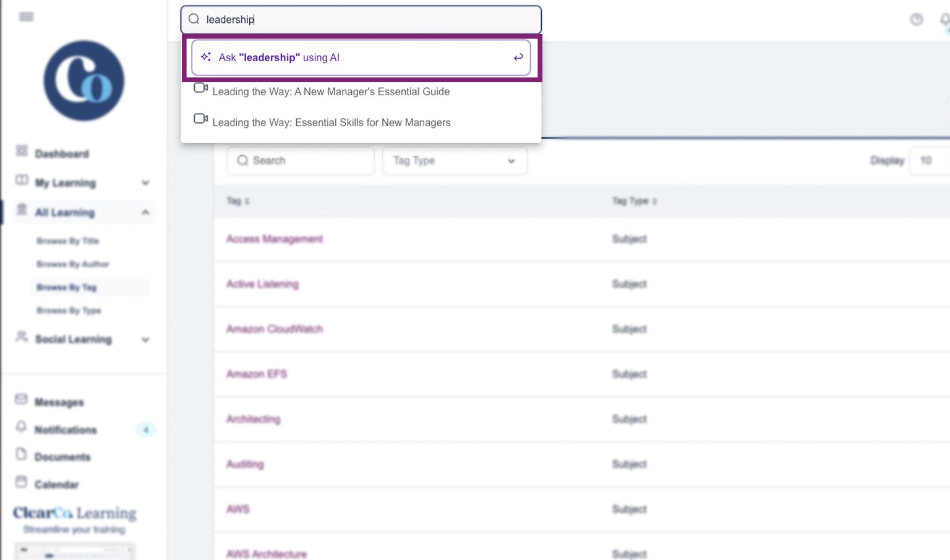This screenshot has width=950, height=560.
Task: Open the ClearCo logo home
Action: point(83,81)
